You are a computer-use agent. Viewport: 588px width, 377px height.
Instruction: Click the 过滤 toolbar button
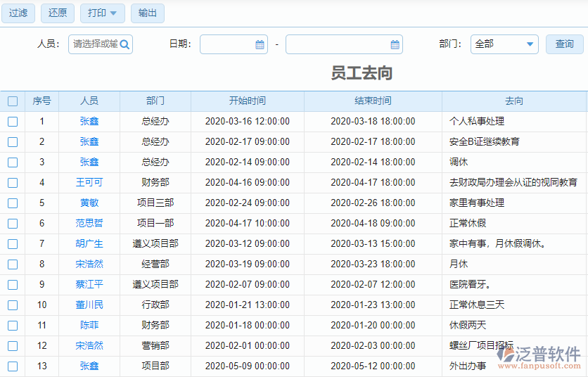18,13
